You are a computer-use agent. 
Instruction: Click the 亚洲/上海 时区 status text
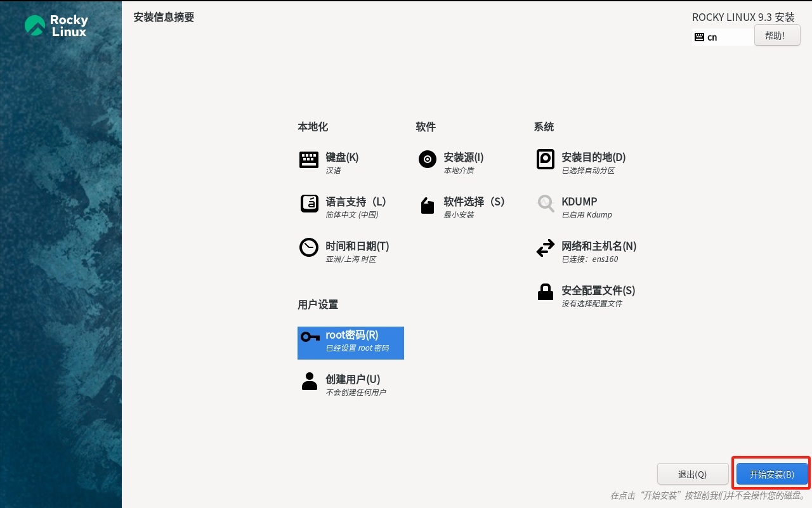pos(351,259)
